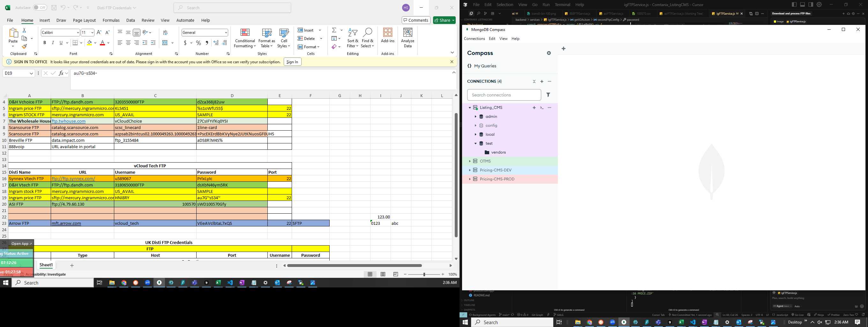Screen dimensions: 868x327
Task: Click Excel vertical scrollbar thumb
Action: pyautogui.click(x=456, y=175)
